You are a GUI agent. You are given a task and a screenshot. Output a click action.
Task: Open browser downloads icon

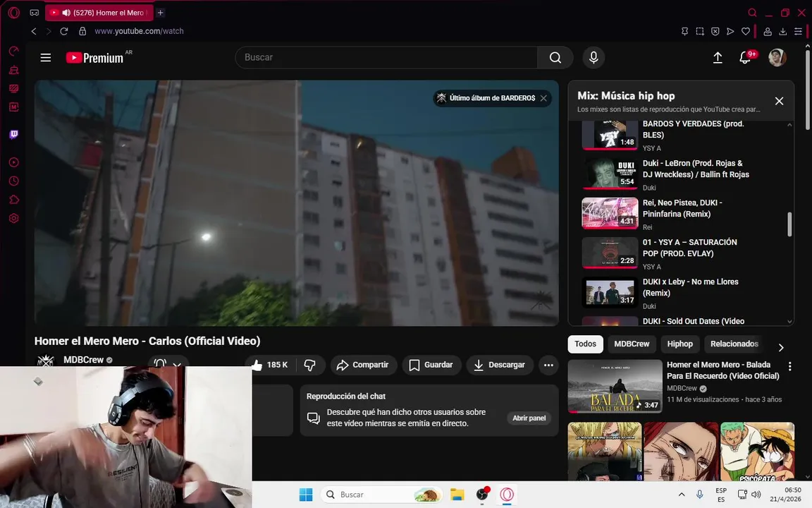(783, 31)
